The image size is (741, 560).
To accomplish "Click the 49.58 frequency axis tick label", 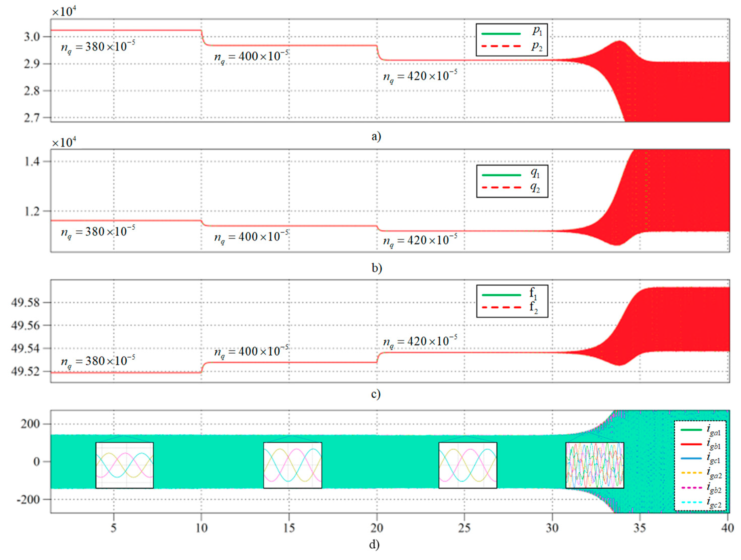I will click(x=26, y=303).
